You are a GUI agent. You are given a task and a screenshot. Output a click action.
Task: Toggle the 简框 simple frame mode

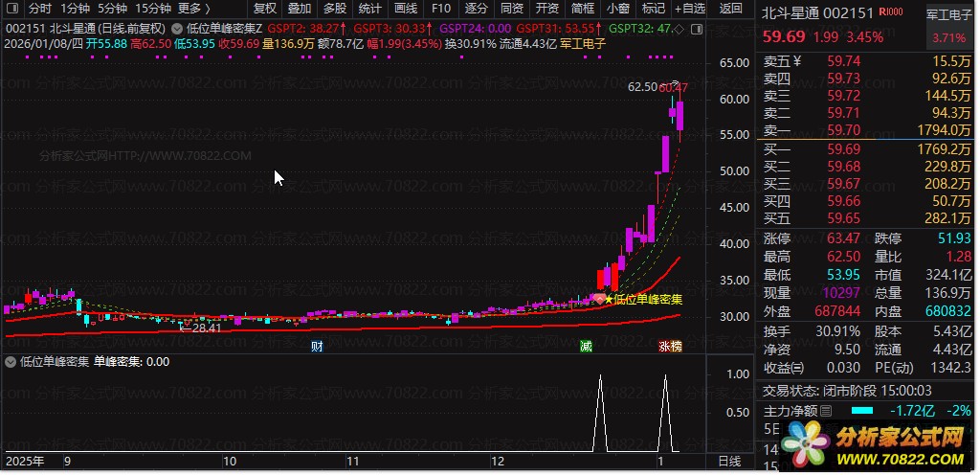click(x=583, y=8)
